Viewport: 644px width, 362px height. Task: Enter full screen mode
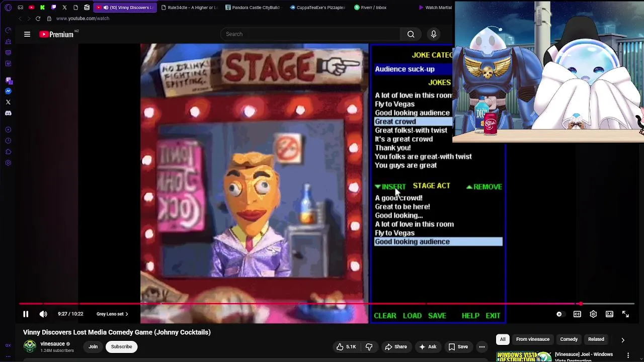[x=625, y=314]
